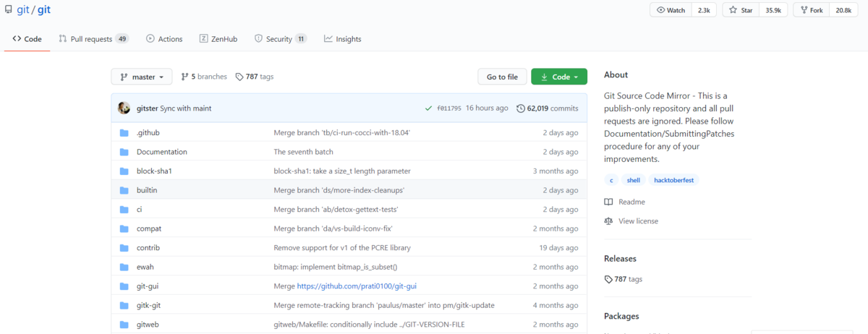Screen dimensions: 868x334
Task: Select the 'c' topic tag
Action: point(611,180)
